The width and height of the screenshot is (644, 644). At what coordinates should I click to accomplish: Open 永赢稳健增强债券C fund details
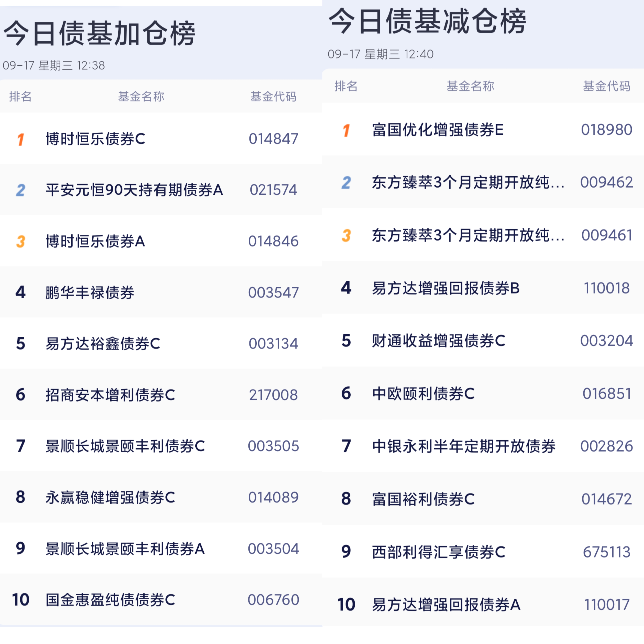(x=110, y=497)
